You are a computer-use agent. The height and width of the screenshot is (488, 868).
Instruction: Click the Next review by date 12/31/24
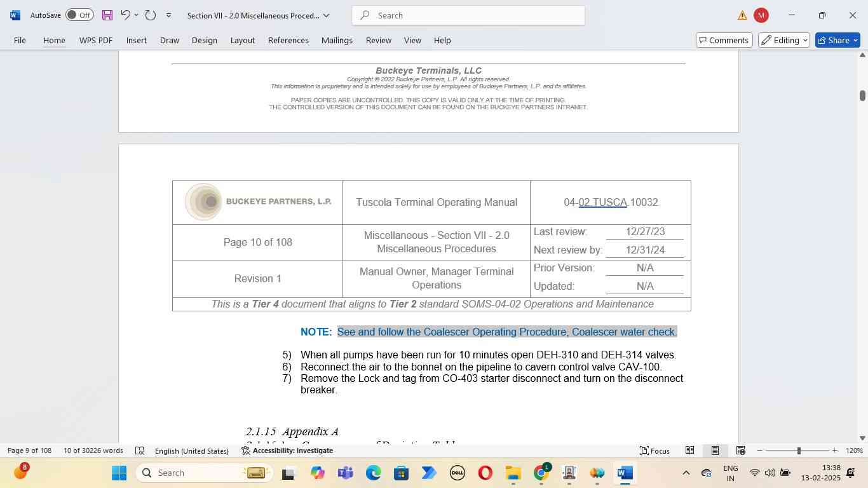[x=645, y=250]
